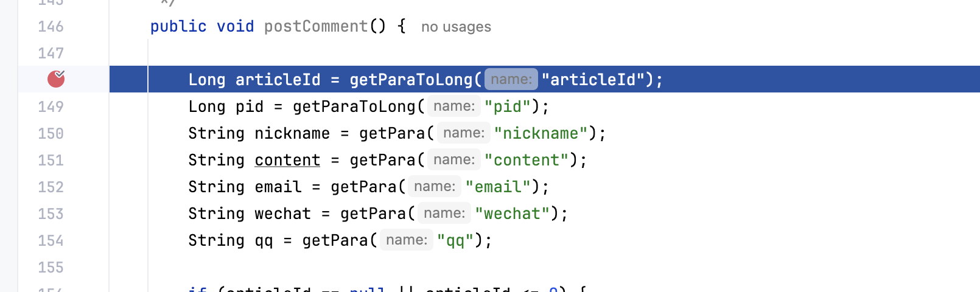Click the 'no usages' hint after postComment
Screen dimensions: 980x292
[456, 27]
